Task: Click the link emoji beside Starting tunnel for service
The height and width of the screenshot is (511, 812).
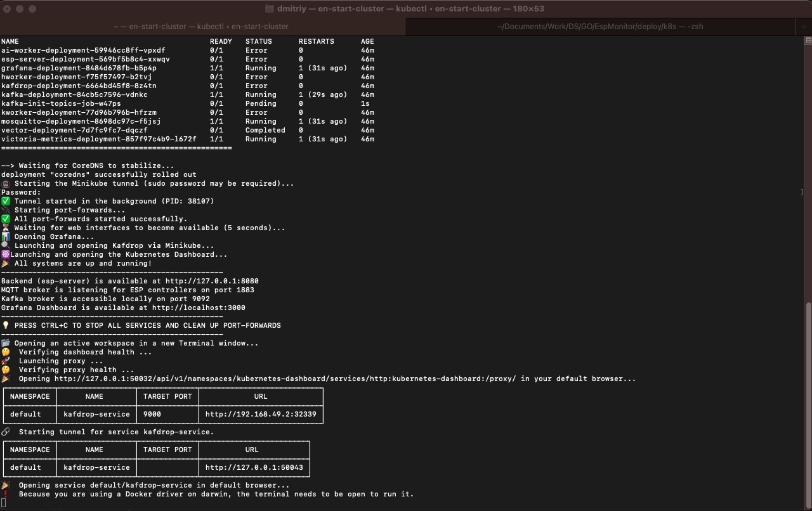Action: [x=6, y=432]
